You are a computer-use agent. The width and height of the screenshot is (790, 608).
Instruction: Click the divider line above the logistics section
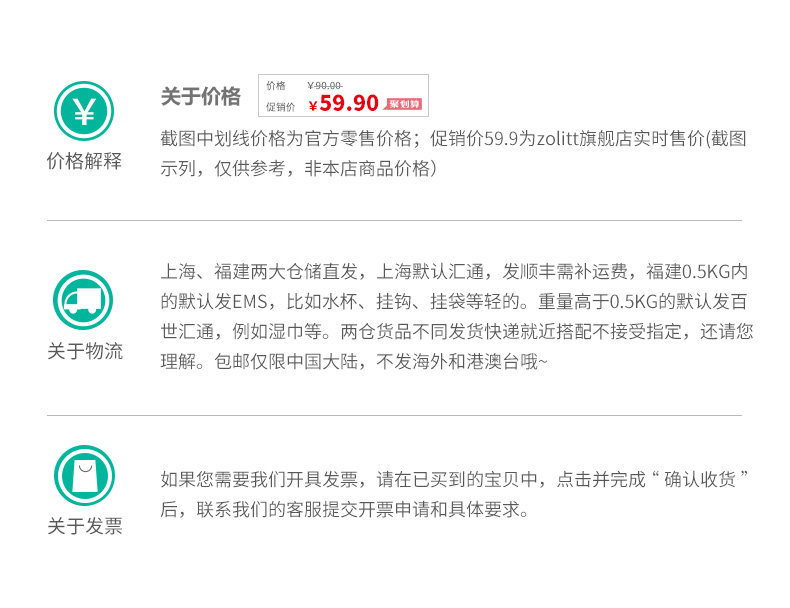coord(394,220)
